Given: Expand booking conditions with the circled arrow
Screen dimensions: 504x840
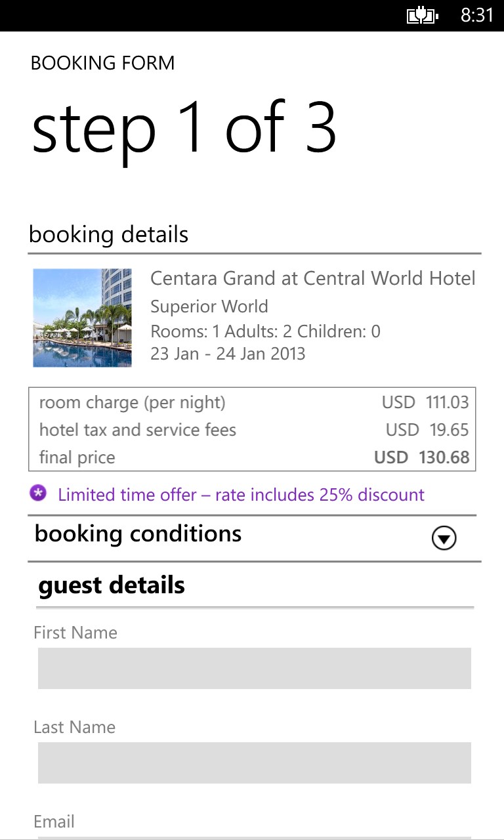Looking at the screenshot, I should pos(444,539).
